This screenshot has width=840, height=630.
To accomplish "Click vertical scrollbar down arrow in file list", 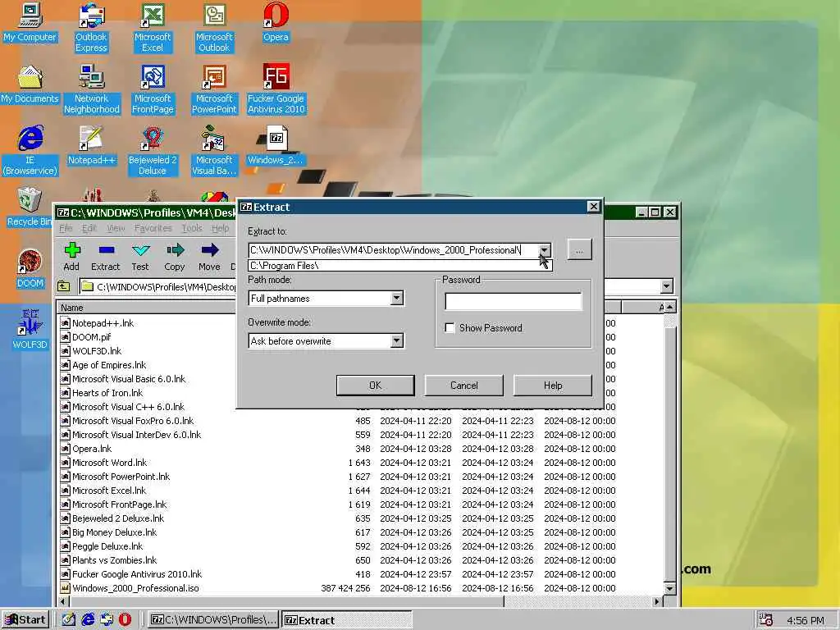I will click(669, 588).
